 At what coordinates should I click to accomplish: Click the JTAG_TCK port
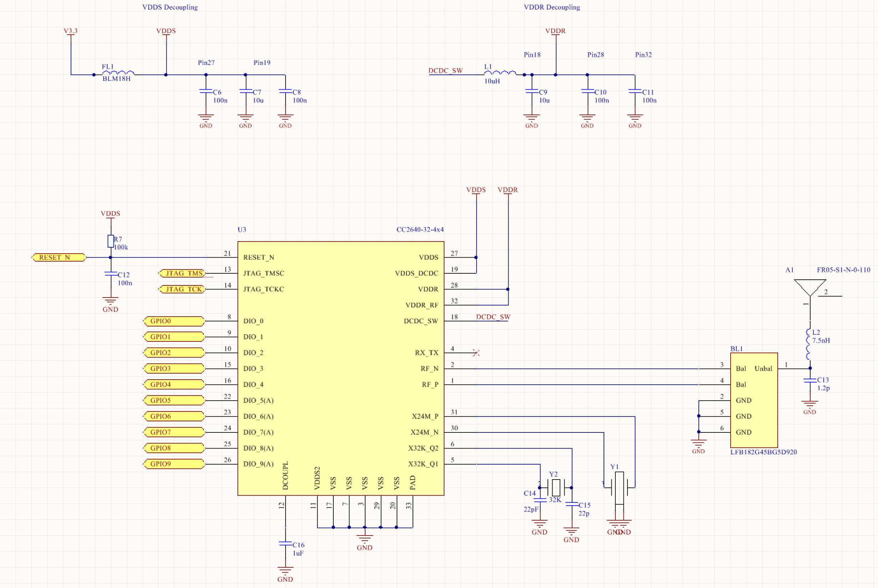[182, 289]
